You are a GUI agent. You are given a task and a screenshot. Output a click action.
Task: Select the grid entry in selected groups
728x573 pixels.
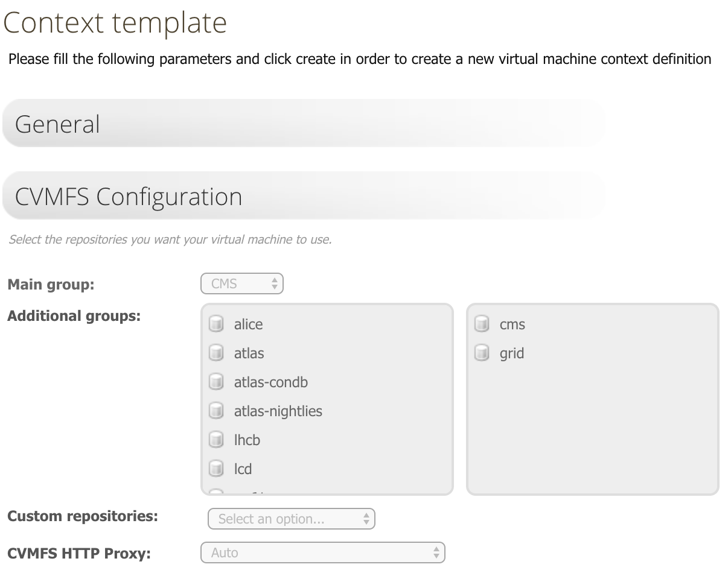click(x=512, y=353)
